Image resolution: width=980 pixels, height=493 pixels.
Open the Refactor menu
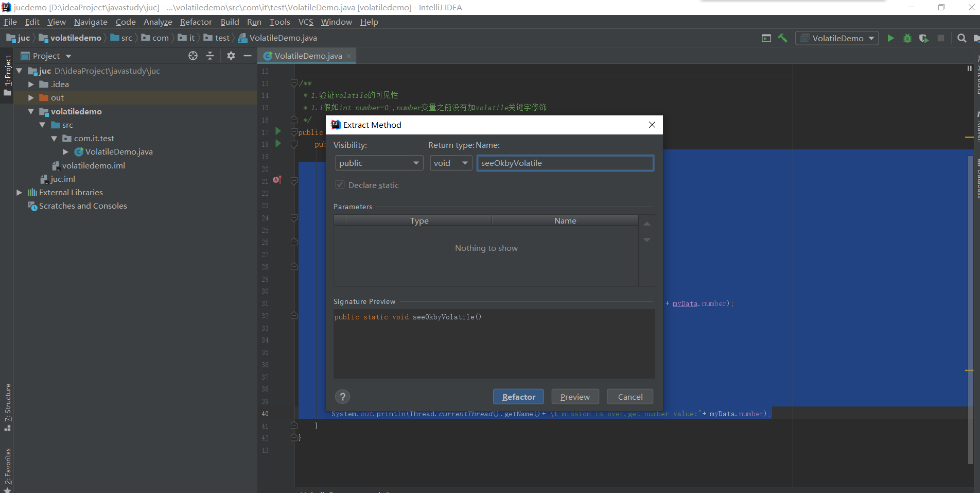(196, 22)
